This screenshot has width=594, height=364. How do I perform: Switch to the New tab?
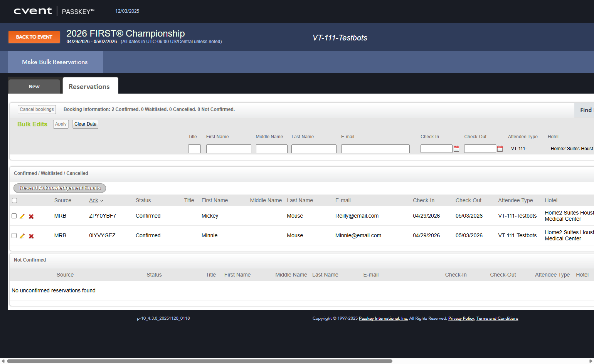[34, 87]
